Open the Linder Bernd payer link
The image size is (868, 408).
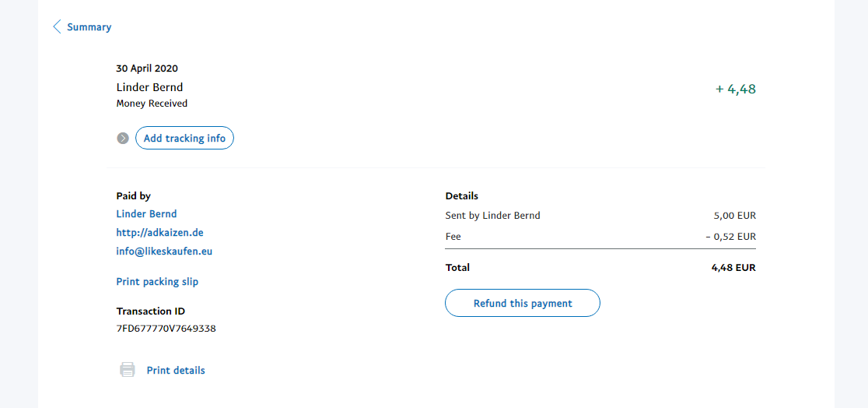(146, 214)
